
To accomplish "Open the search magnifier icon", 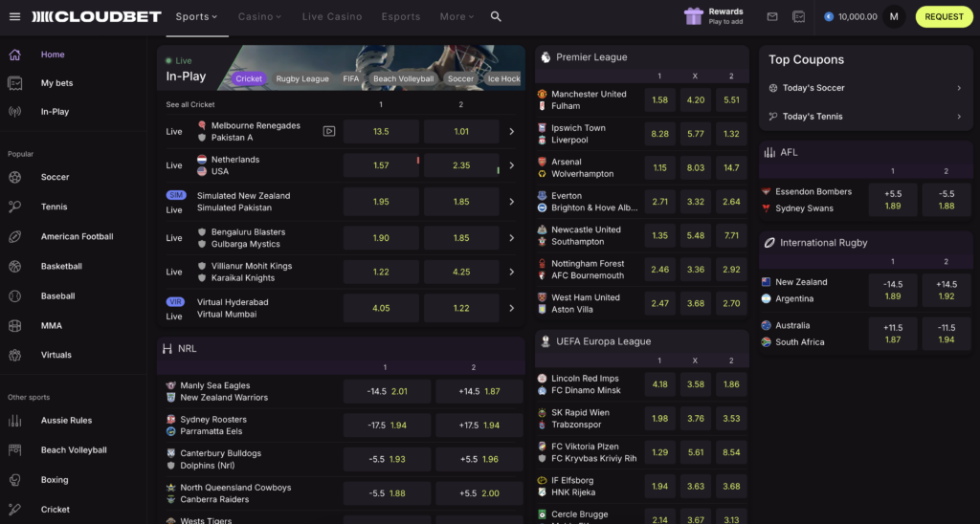I will (496, 16).
